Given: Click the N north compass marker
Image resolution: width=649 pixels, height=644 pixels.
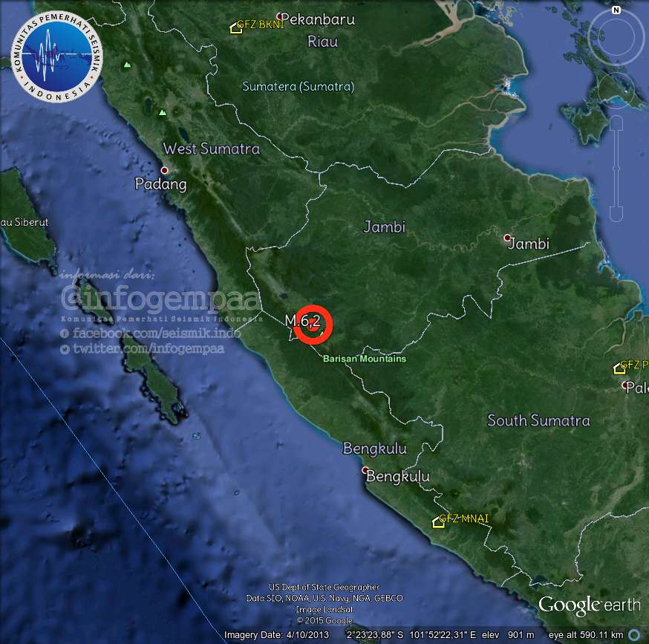Looking at the screenshot, I should coord(616,10).
